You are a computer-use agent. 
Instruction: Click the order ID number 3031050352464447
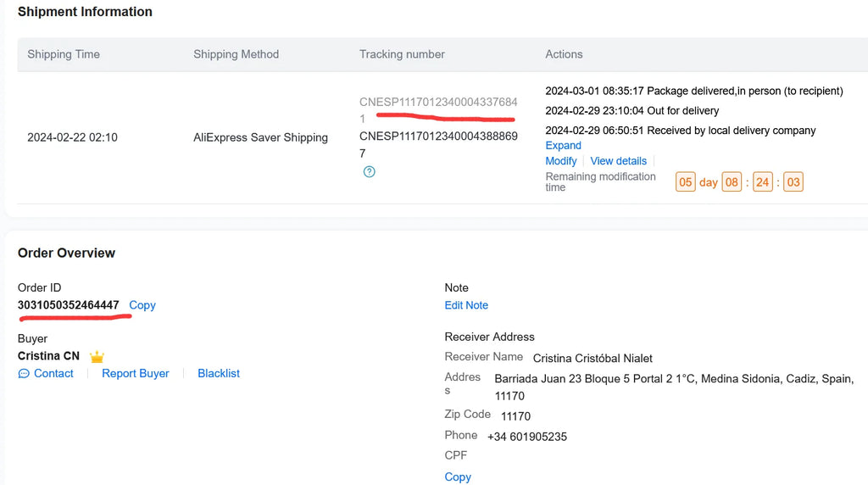[x=69, y=305]
